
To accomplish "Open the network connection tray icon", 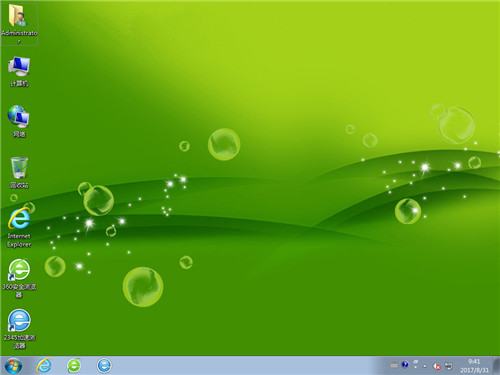I will point(449,366).
